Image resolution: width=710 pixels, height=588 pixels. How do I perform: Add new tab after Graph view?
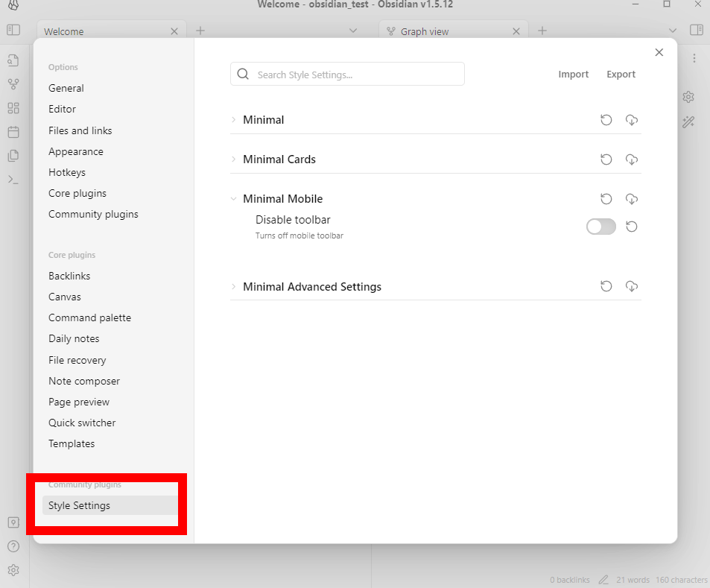tap(542, 31)
